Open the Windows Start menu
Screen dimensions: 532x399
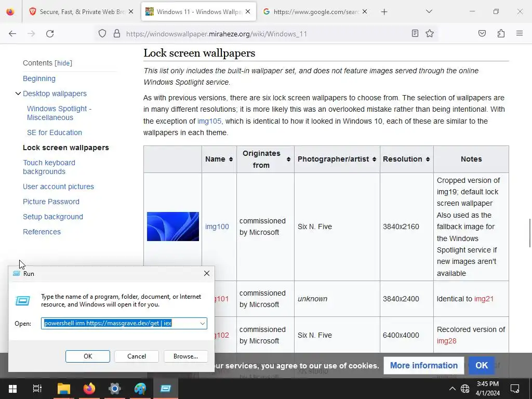point(12,389)
